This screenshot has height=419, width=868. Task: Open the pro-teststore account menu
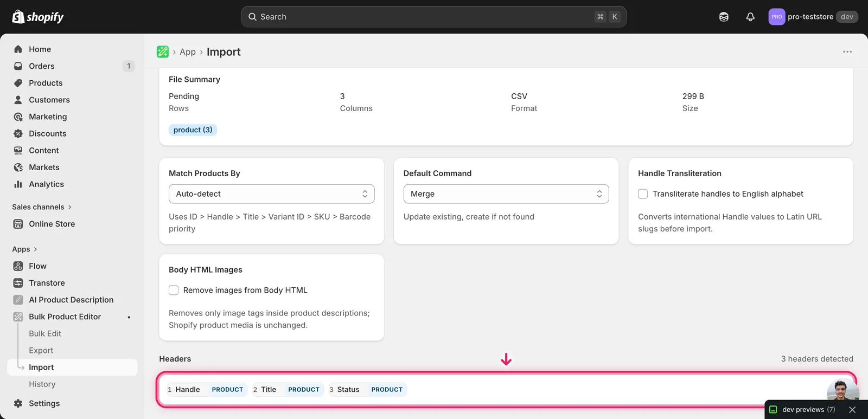click(x=813, y=17)
